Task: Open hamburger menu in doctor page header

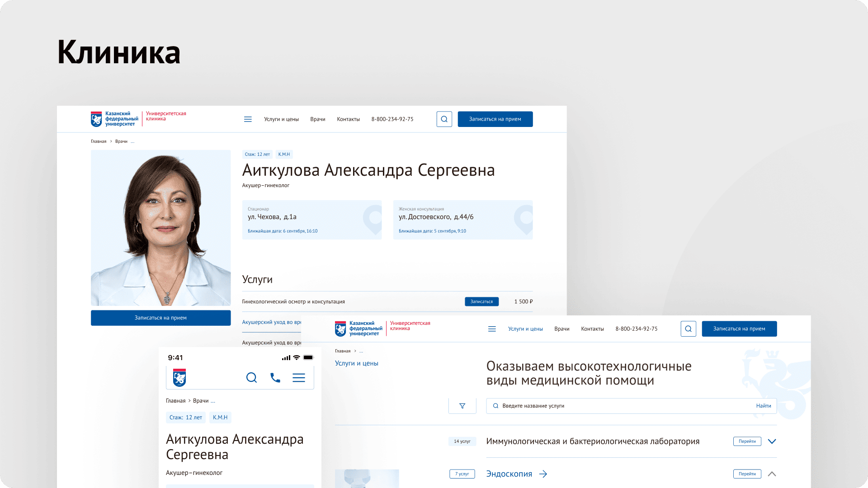Action: click(x=248, y=119)
